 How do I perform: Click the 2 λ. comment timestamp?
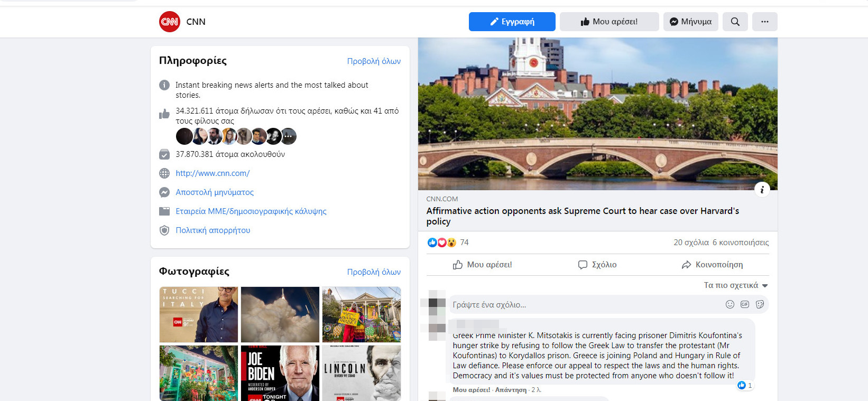(x=536, y=390)
